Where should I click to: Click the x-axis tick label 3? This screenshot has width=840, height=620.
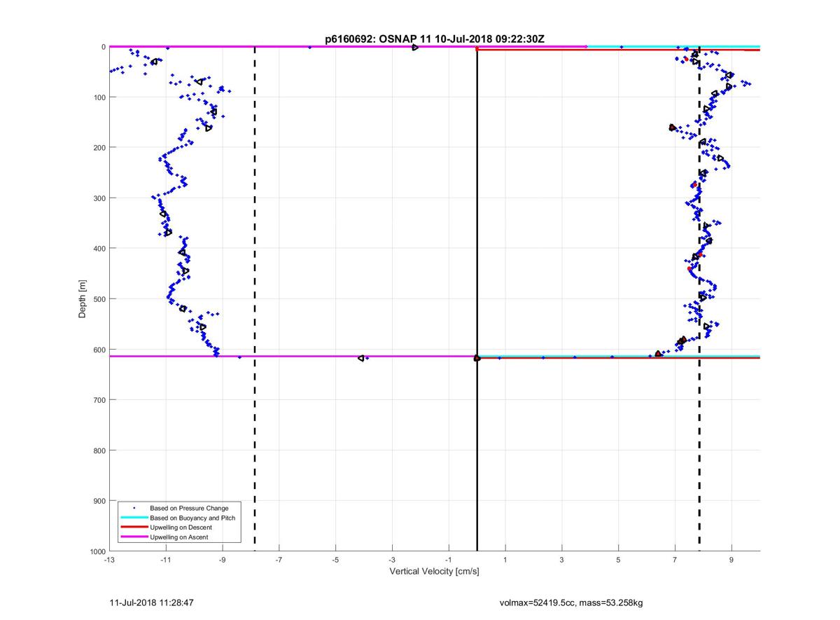[x=562, y=560]
